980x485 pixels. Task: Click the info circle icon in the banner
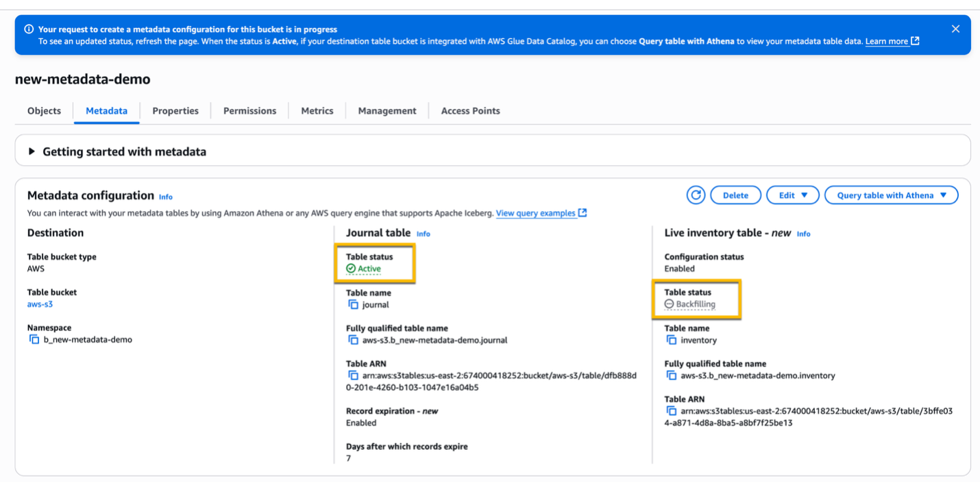tap(29, 29)
